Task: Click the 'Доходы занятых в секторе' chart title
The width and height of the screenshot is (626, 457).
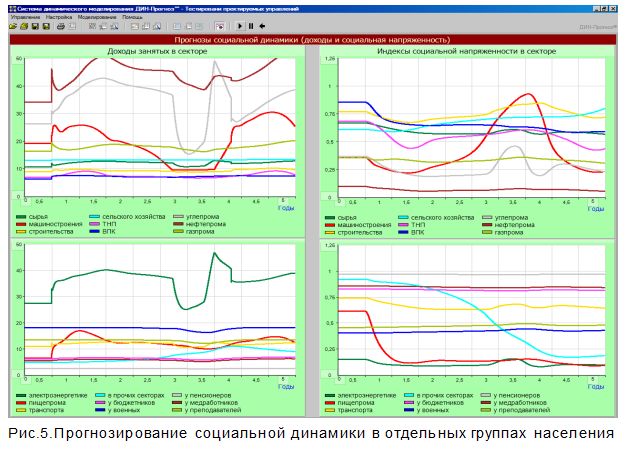Action: [x=158, y=51]
